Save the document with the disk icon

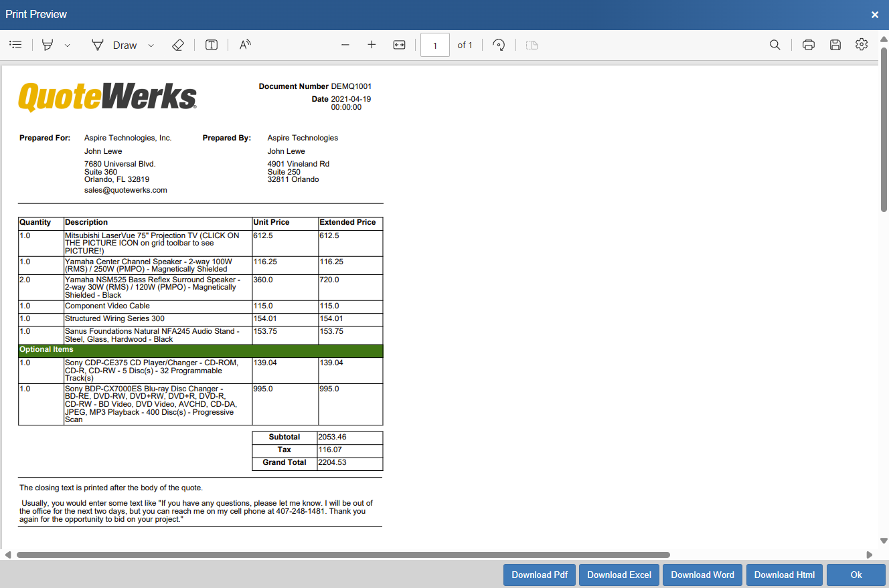coord(835,45)
